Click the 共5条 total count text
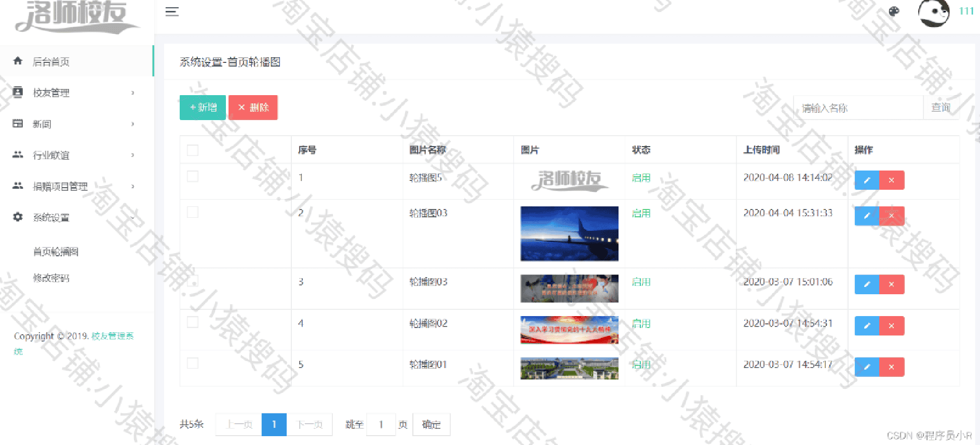Image resolution: width=980 pixels, height=445 pixels. coord(192,425)
